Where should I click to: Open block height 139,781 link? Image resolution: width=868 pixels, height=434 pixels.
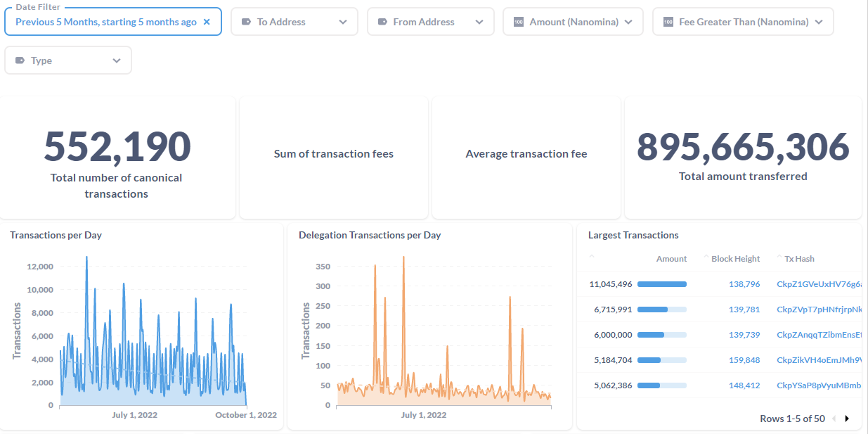[x=744, y=309]
